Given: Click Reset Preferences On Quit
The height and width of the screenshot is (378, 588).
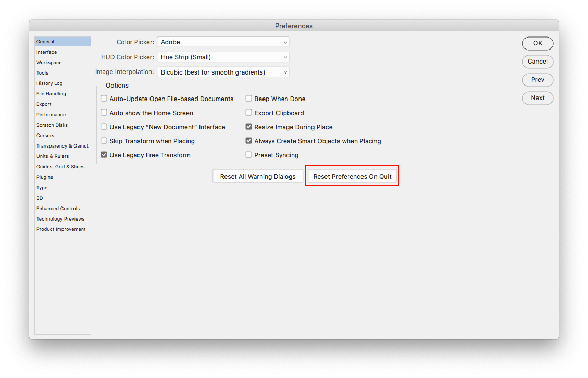Looking at the screenshot, I should (x=352, y=176).
